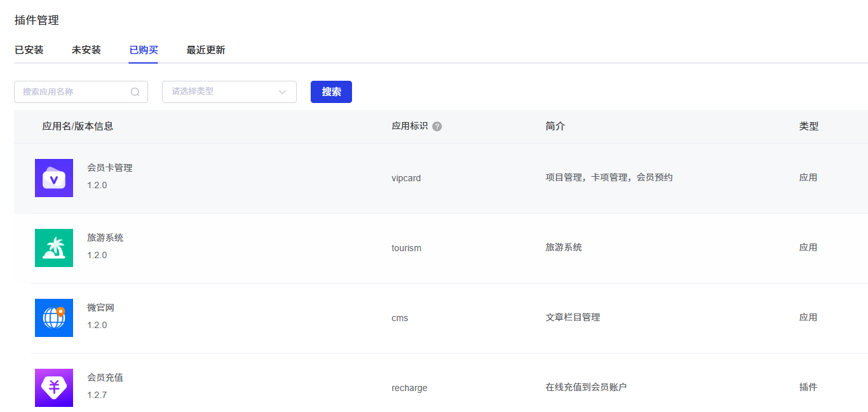Click the 会员卡管理 app name
The width and height of the screenshot is (868, 412).
click(110, 168)
